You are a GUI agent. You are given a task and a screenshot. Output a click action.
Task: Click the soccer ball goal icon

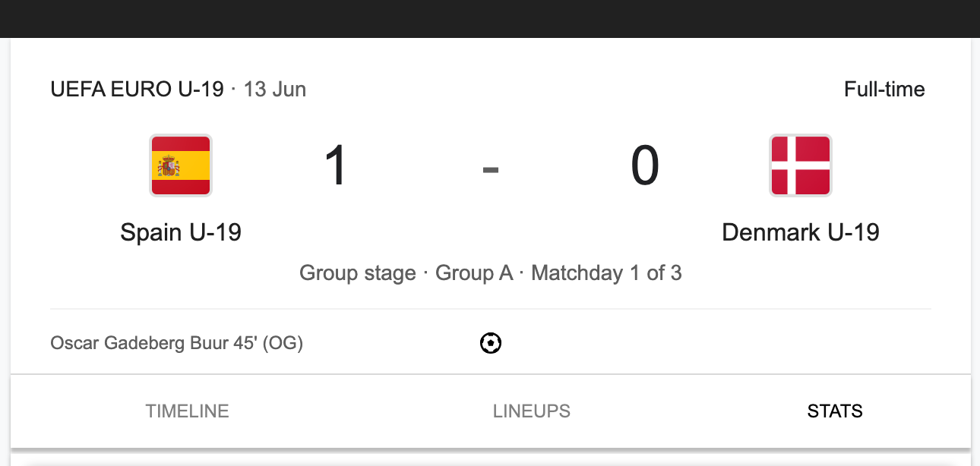(491, 344)
